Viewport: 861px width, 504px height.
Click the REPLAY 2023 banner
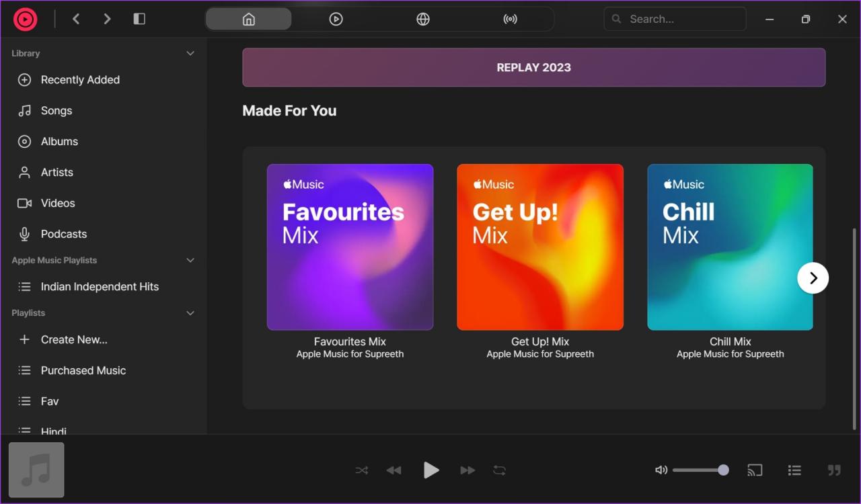533,67
